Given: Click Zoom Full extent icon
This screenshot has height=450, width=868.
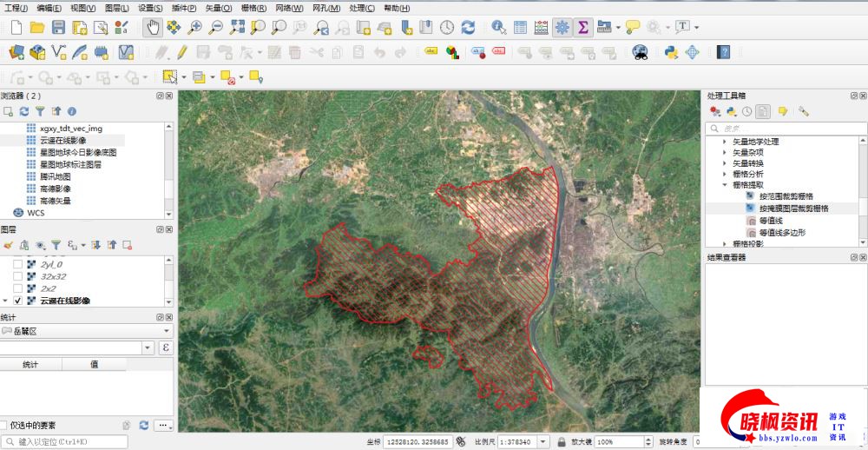Looking at the screenshot, I should (x=238, y=27).
